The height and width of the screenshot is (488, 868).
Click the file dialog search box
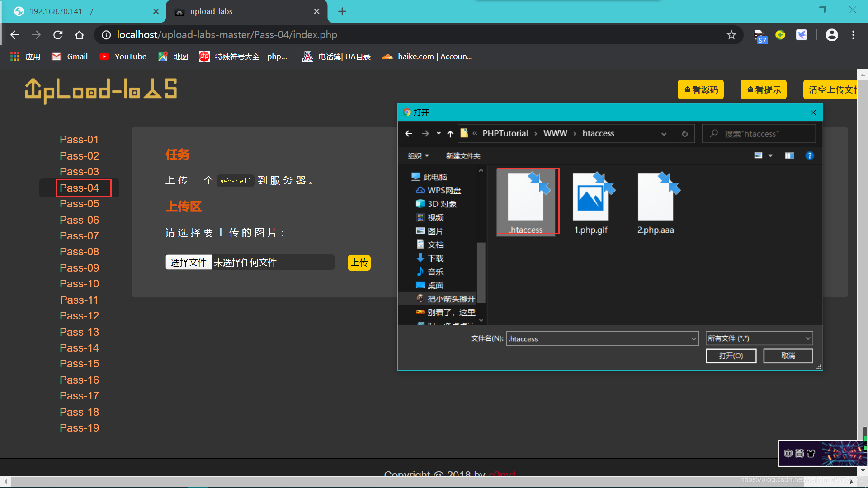coord(761,133)
